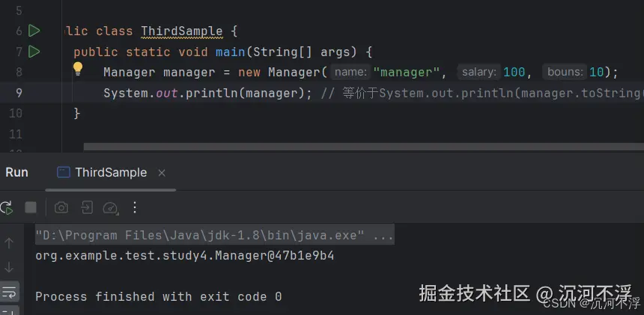
Task: Click the "manager" string argument
Action: (406, 72)
